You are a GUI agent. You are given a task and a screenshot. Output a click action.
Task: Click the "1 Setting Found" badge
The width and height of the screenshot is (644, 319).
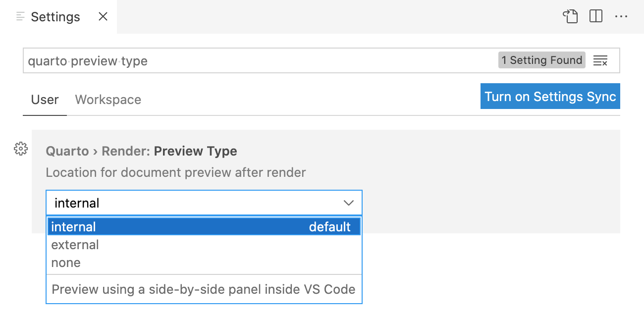541,60
